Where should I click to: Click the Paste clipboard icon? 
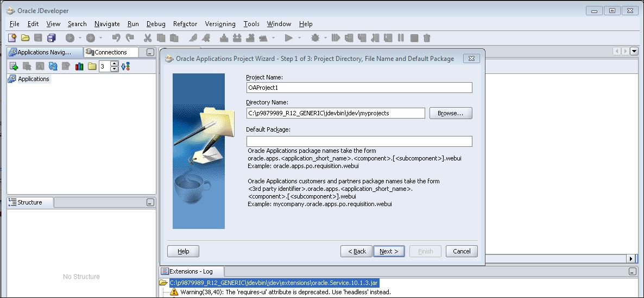pos(174,38)
